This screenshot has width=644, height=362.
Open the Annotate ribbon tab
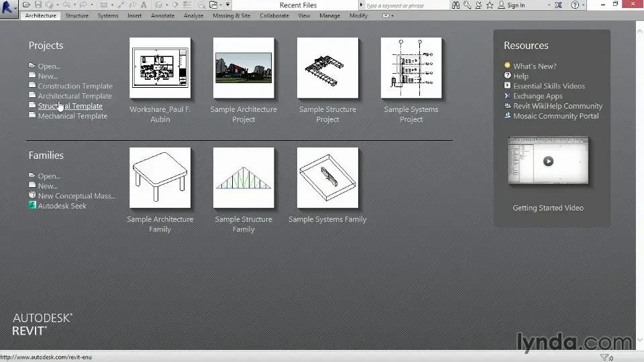(162, 15)
